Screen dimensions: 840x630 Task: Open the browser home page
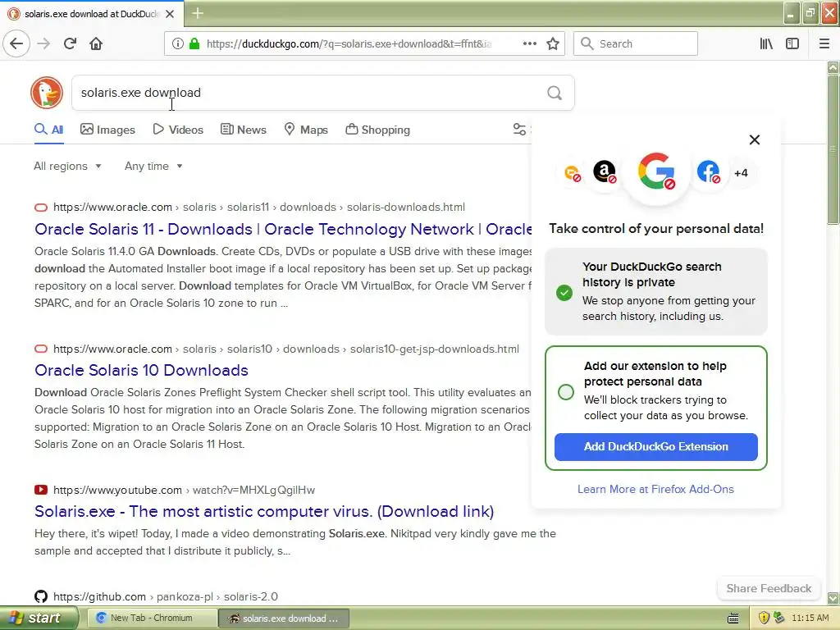tap(96, 43)
